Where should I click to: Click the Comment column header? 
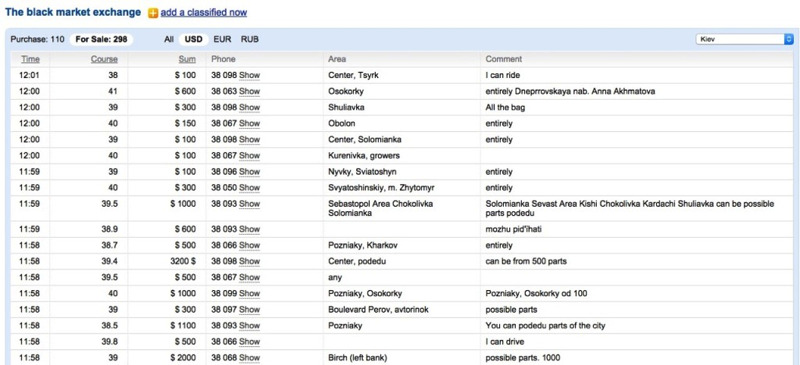point(504,59)
